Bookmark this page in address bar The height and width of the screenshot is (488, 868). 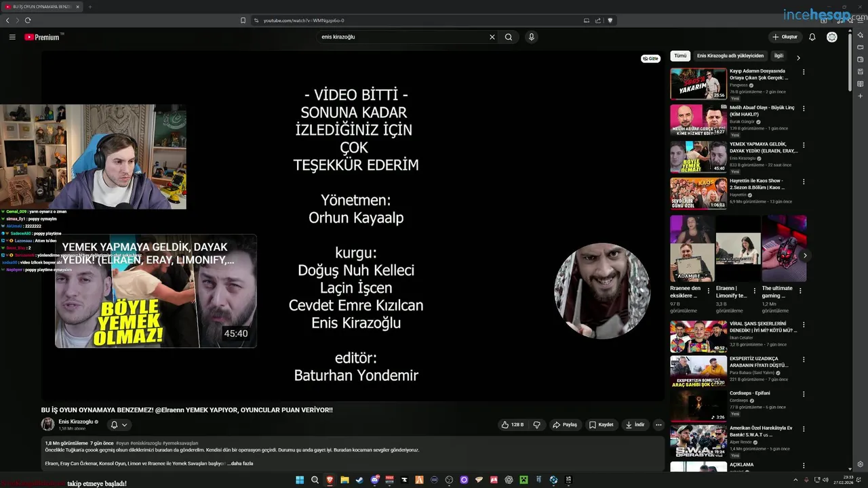point(243,20)
